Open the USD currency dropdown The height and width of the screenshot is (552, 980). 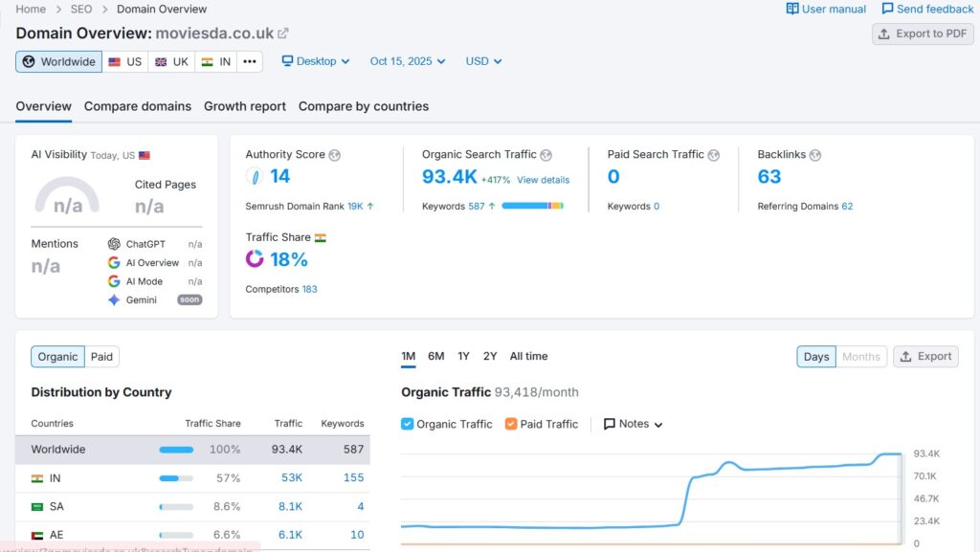pyautogui.click(x=483, y=61)
